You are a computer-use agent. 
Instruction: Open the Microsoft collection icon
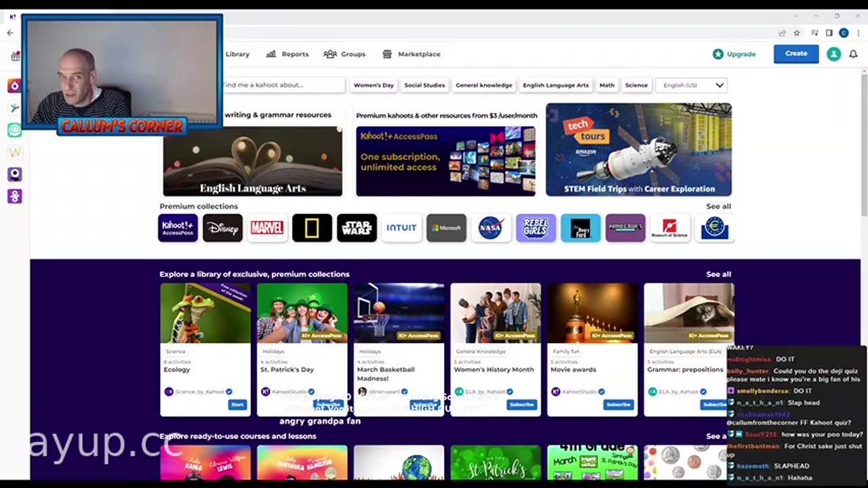[x=446, y=228]
